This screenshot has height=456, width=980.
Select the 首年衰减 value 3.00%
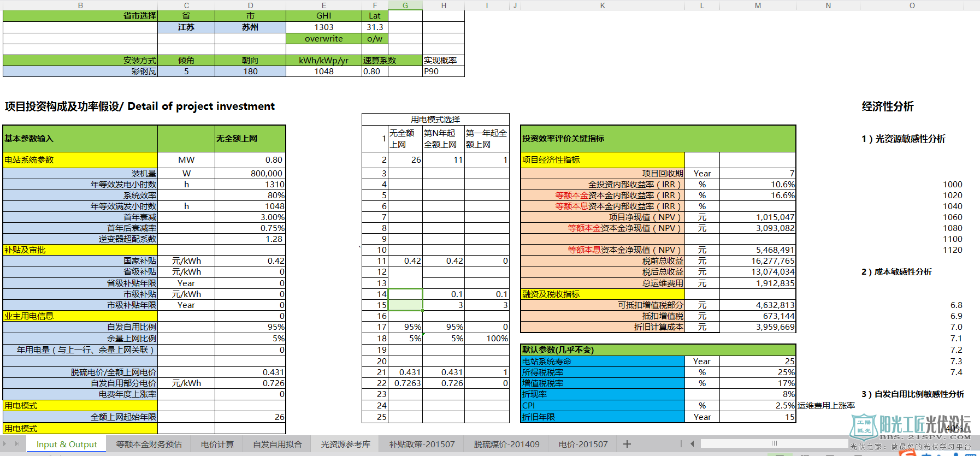[x=250, y=217]
